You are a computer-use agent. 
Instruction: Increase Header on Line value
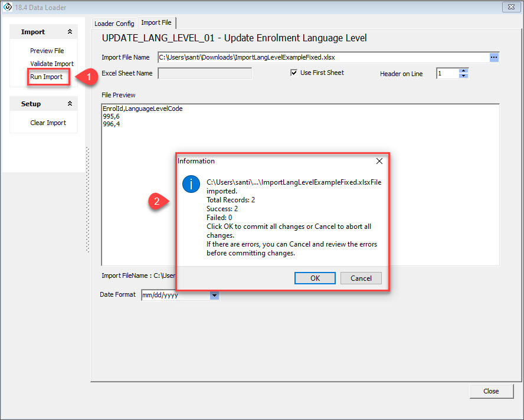tap(464, 71)
